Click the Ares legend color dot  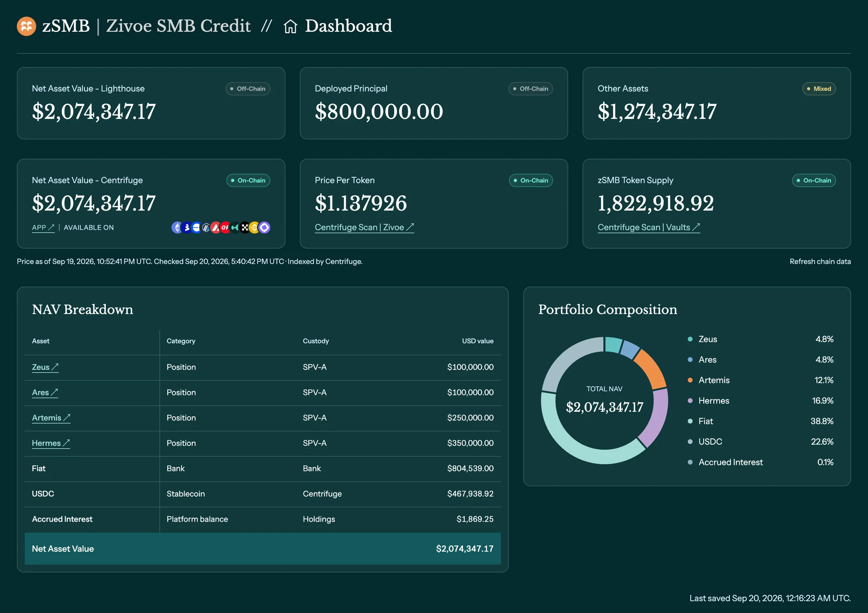click(690, 360)
